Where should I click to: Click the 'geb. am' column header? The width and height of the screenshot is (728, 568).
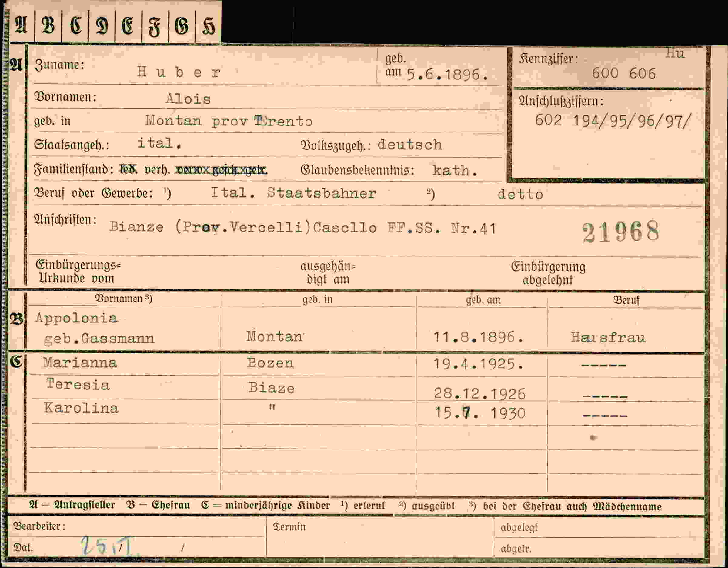[x=483, y=300]
